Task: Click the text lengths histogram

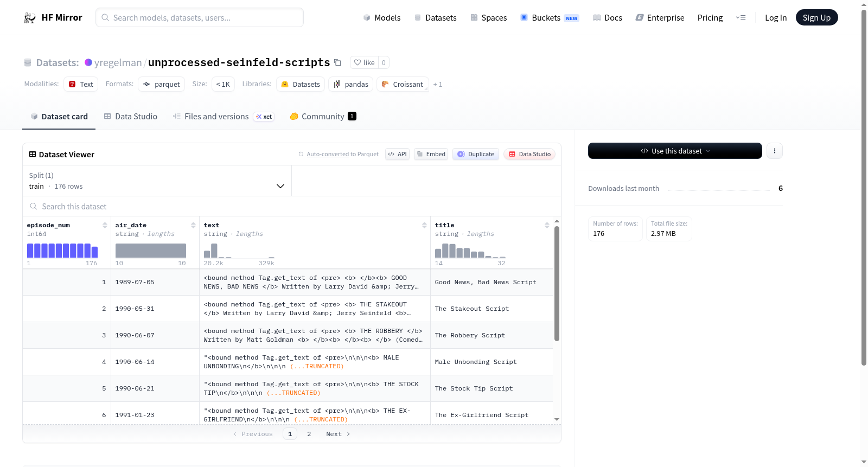Action: (239, 250)
